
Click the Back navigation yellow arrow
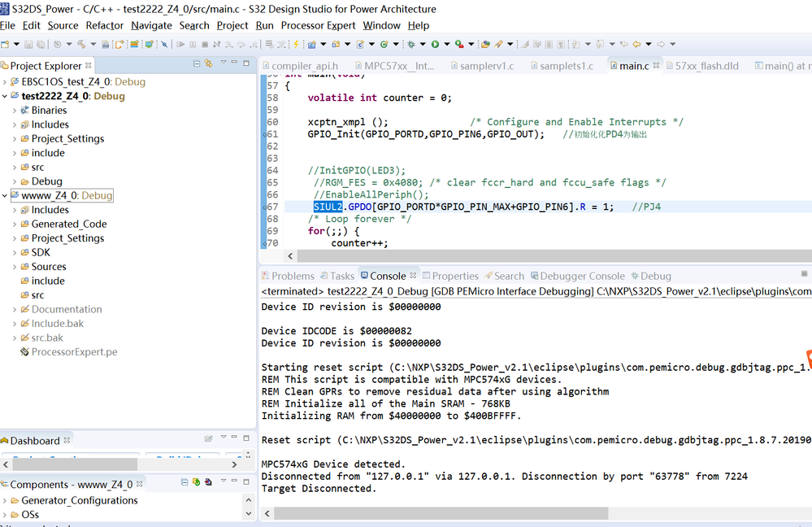[x=636, y=45]
